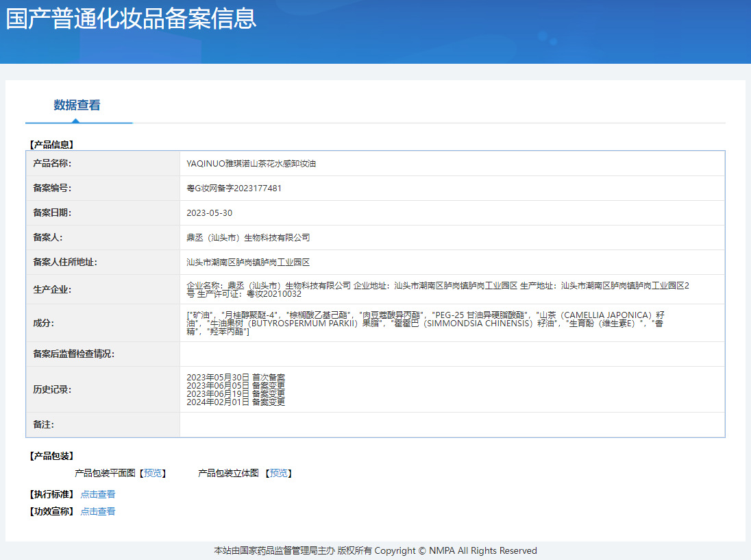Viewport: 751px width, 560px height.
Task: Select history entry 2024年02月01日 备案变更
Action: [x=236, y=402]
